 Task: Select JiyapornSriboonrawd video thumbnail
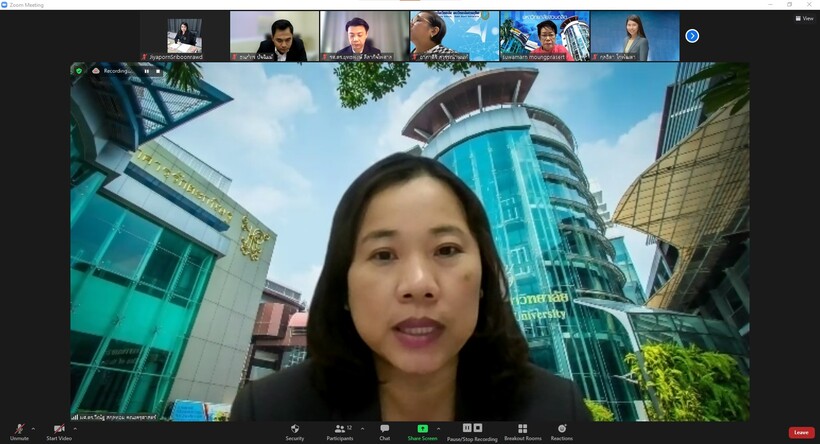tap(185, 36)
